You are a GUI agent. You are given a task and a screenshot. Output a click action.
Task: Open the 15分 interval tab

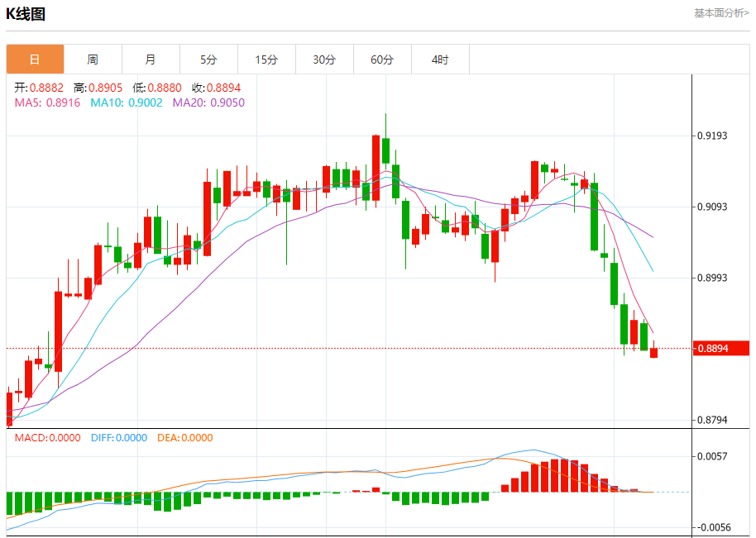266,60
